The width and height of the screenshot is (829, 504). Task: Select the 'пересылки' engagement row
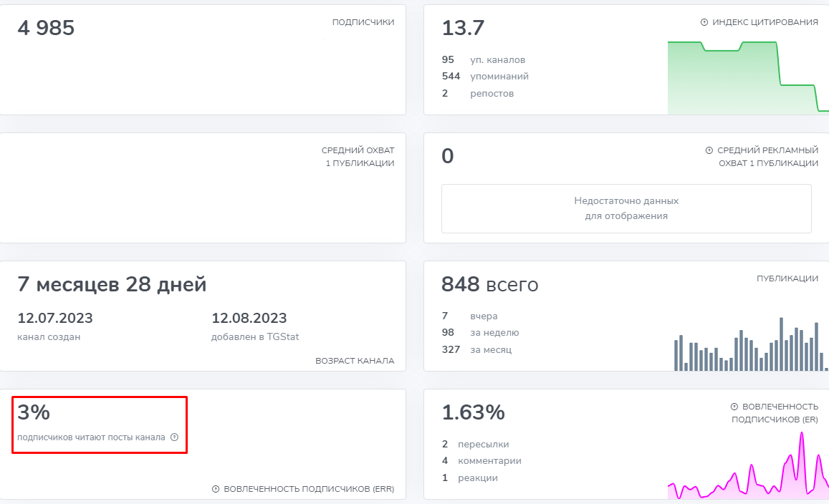coord(476,444)
